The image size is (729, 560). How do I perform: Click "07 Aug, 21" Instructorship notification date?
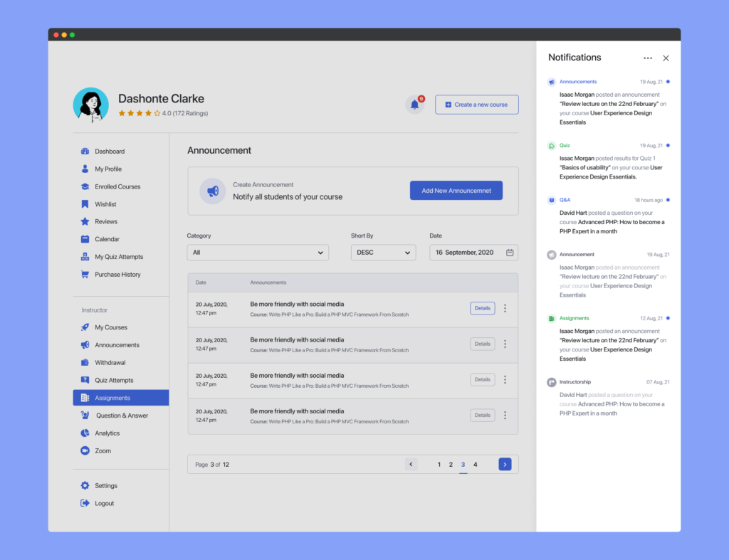(x=658, y=382)
